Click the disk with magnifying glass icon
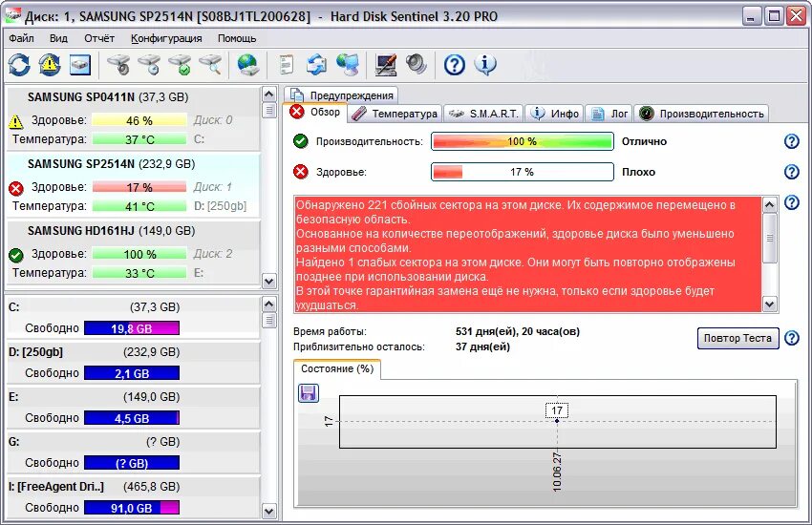Viewport: 812px width, 525px height. (210, 65)
